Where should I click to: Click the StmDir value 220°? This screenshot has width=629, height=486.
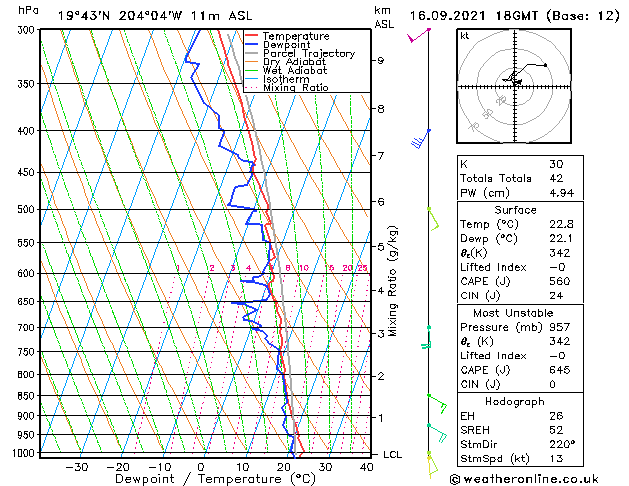[x=562, y=444]
